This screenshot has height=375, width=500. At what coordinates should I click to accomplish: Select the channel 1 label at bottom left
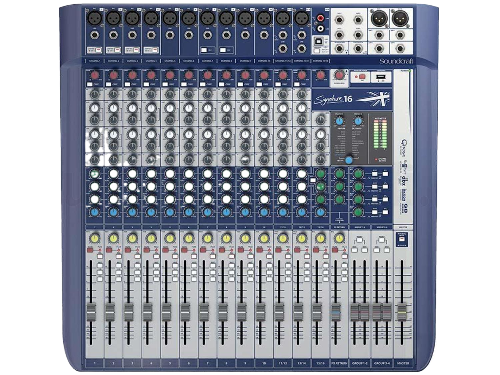[95, 363]
